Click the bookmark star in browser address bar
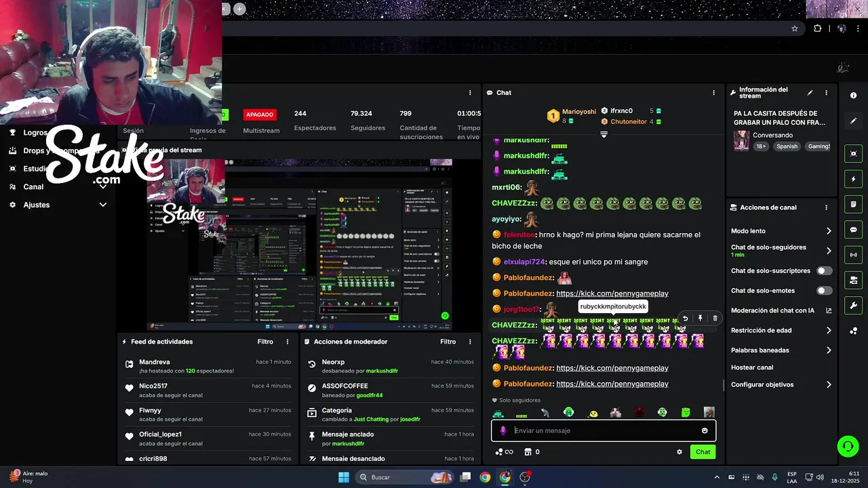The height and width of the screenshot is (488, 868). pos(795,28)
